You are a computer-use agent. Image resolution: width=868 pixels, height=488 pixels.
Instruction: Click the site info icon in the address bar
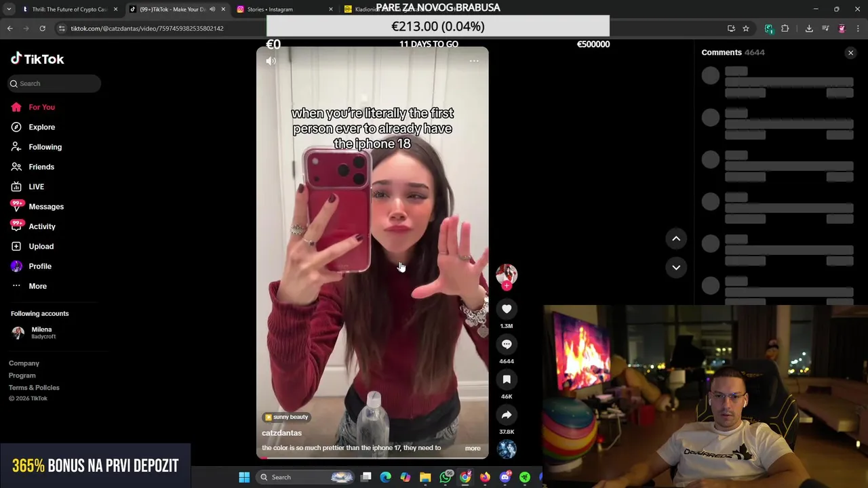coord(62,28)
